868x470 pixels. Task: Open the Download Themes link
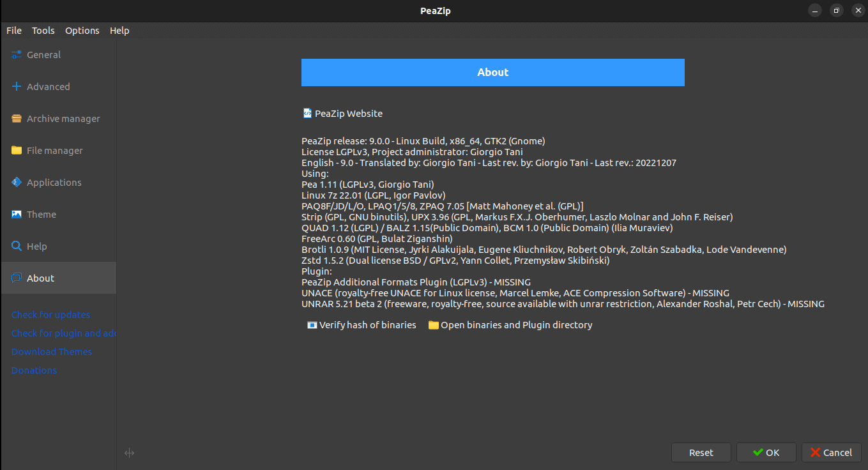[52, 352]
